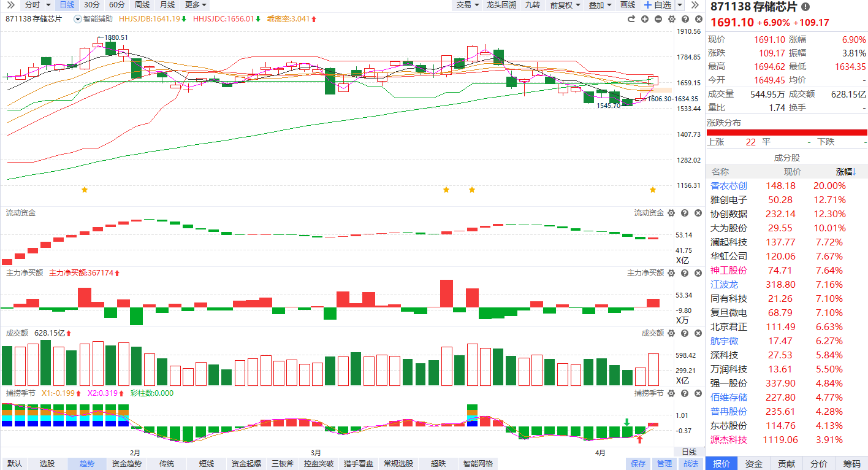Screen dimensions: 868x470
Task: Close the 流动资金 indicator panel
Action: point(698,213)
